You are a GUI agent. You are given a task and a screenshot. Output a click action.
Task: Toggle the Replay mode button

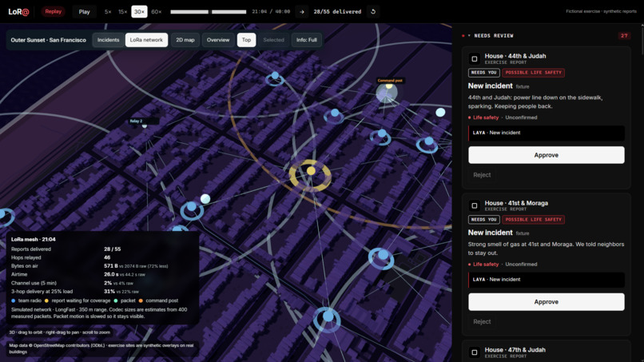[x=53, y=11]
